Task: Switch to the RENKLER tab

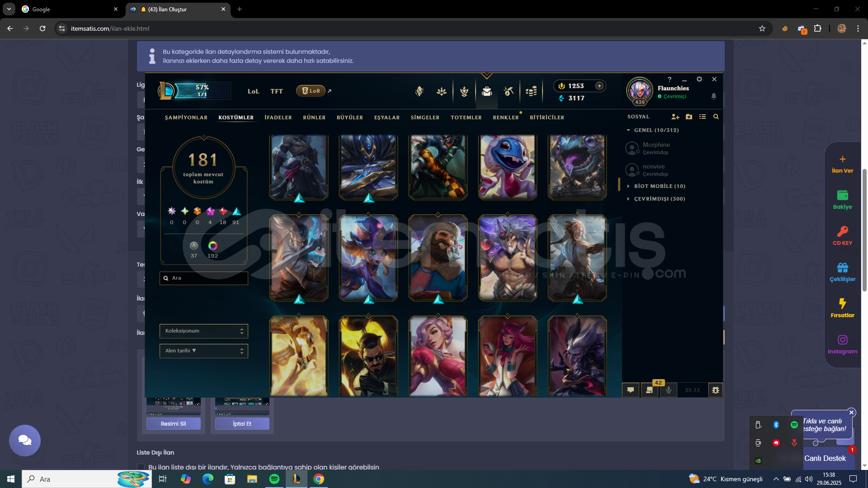Action: point(506,117)
